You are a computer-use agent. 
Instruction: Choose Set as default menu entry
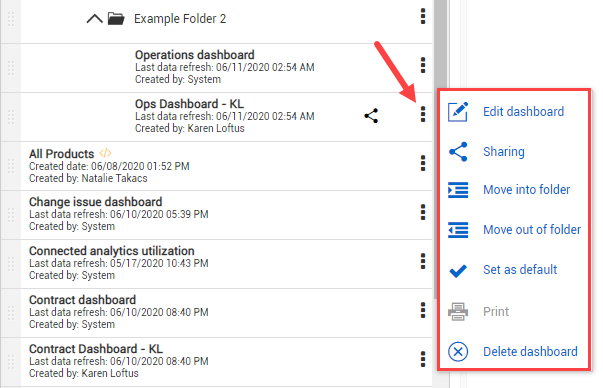click(x=520, y=270)
